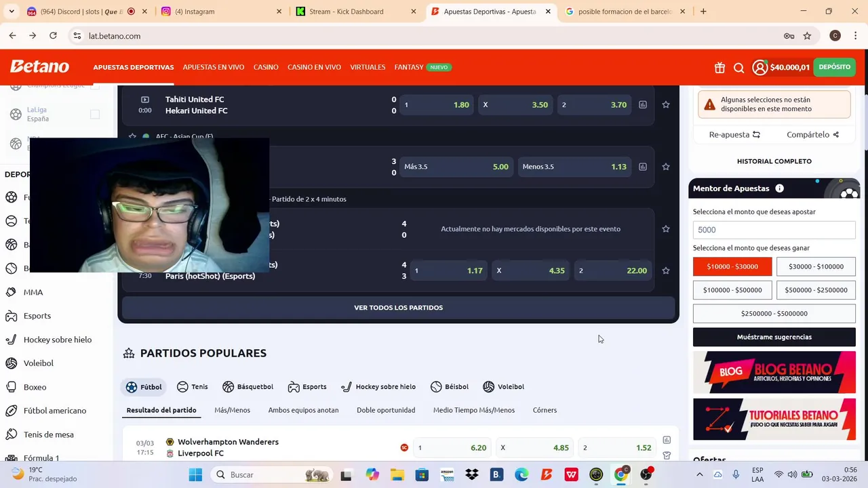Go to Casino section
The height and width of the screenshot is (488, 868).
coord(266,67)
